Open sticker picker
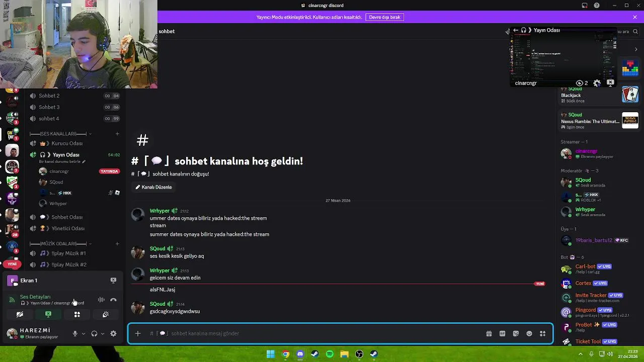 coord(516,333)
